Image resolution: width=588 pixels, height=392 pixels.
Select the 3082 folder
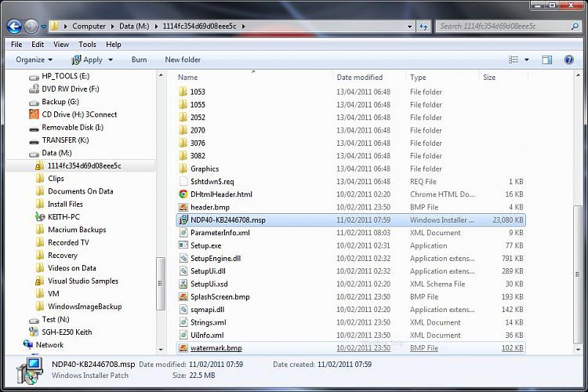198,156
